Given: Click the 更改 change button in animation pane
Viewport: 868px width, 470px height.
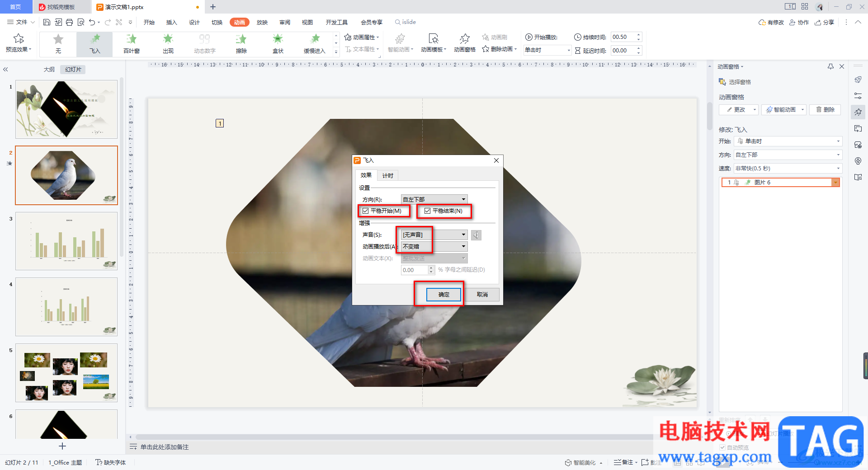Looking at the screenshot, I should click(739, 110).
